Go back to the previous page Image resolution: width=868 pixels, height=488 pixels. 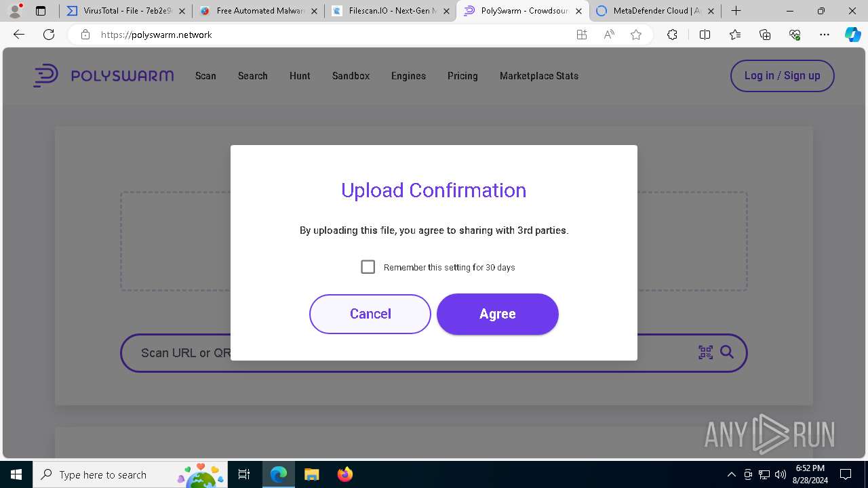click(19, 35)
